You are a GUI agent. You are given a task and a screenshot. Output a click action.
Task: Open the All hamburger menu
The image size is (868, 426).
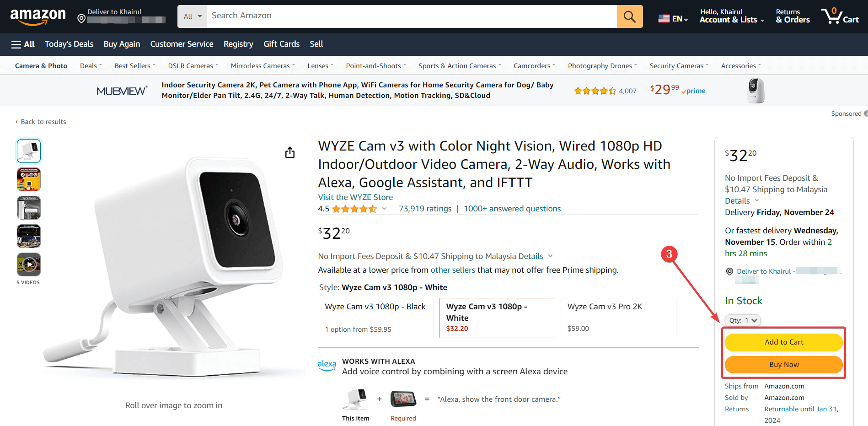point(23,44)
